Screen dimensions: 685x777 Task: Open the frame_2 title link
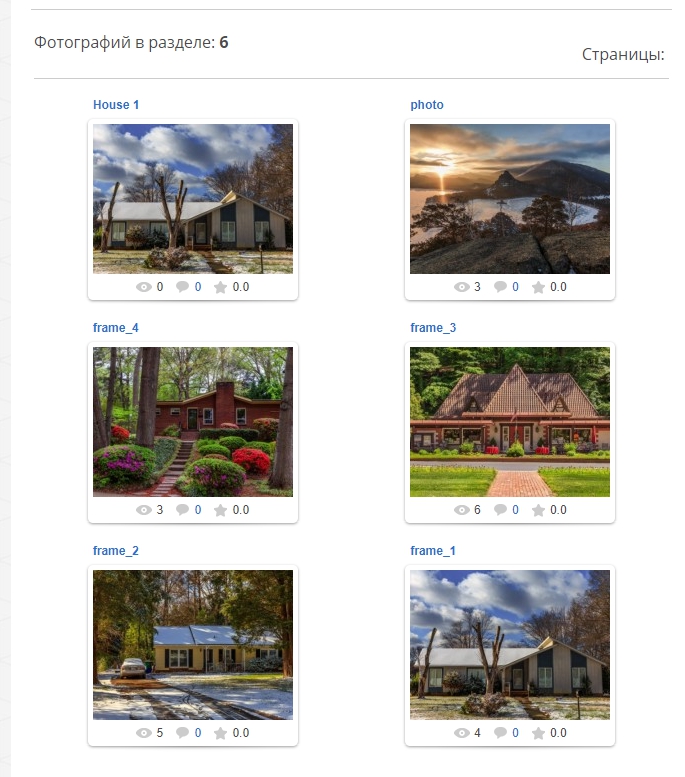[x=115, y=551]
